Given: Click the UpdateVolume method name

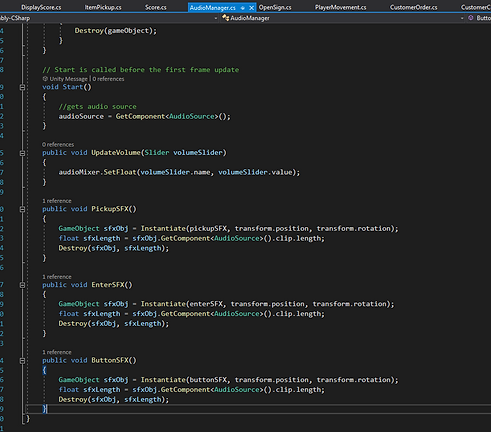Looking at the screenshot, I should (x=116, y=153).
